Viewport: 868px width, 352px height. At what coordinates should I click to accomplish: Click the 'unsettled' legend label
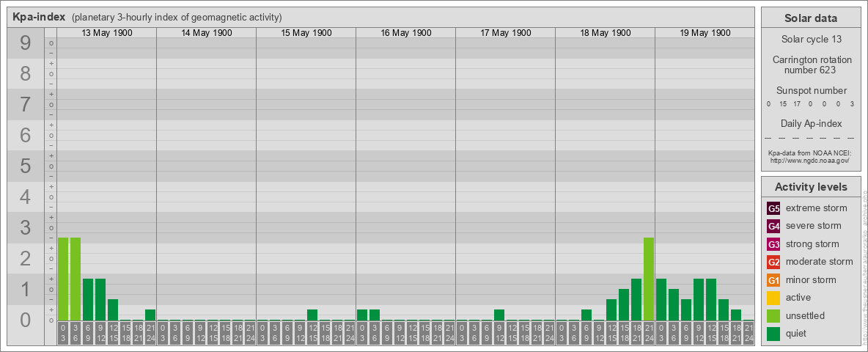click(x=805, y=315)
